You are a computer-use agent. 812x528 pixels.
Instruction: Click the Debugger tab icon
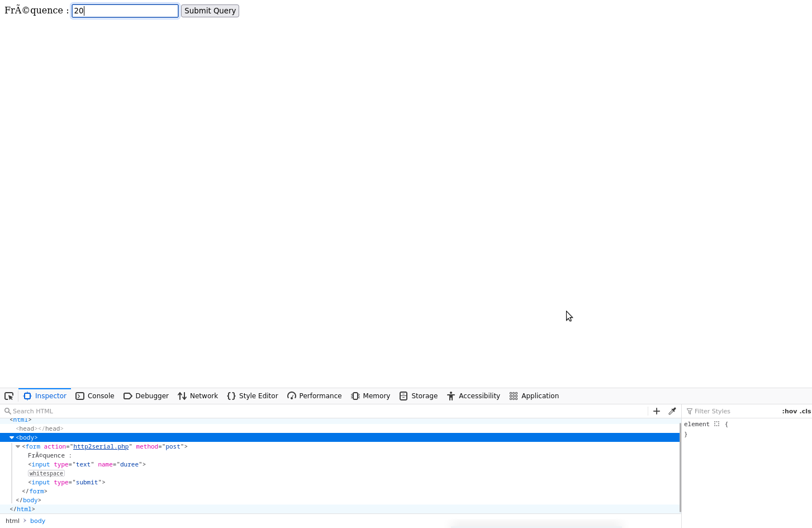click(128, 396)
